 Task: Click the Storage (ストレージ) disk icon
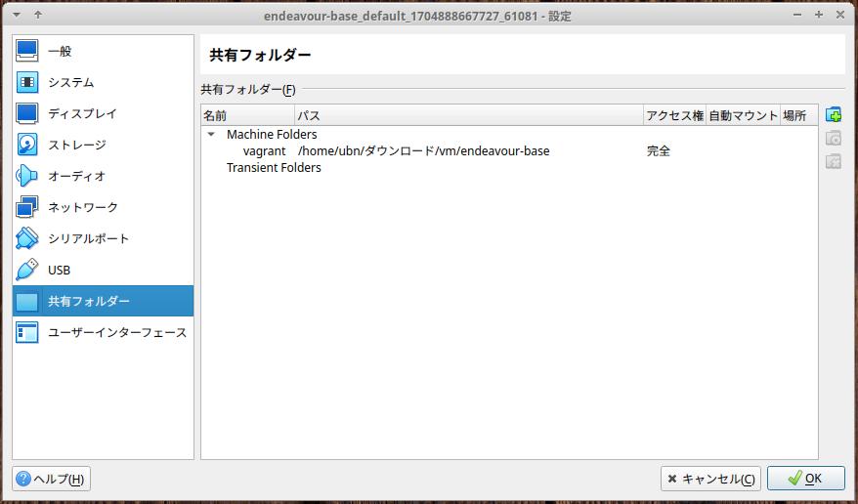[x=26, y=145]
